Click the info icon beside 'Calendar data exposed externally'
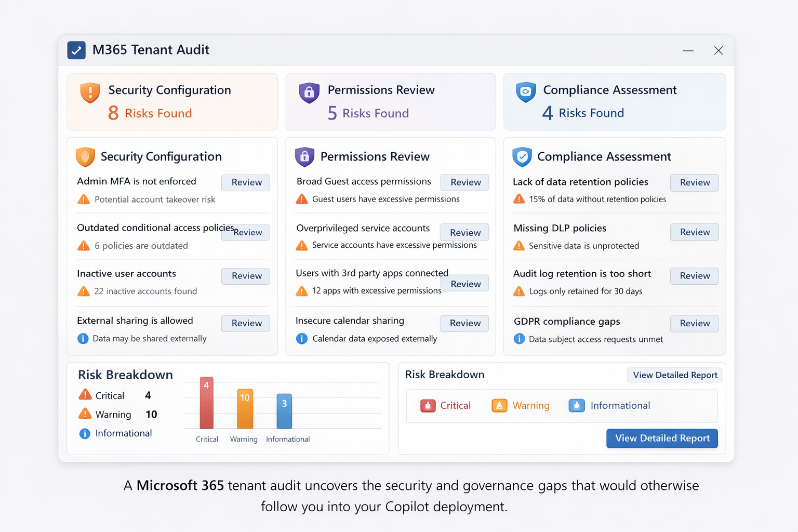The width and height of the screenshot is (798, 532). [302, 339]
